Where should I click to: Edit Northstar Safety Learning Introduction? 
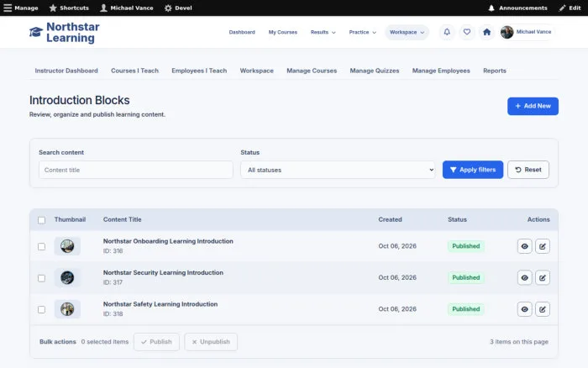pyautogui.click(x=543, y=309)
